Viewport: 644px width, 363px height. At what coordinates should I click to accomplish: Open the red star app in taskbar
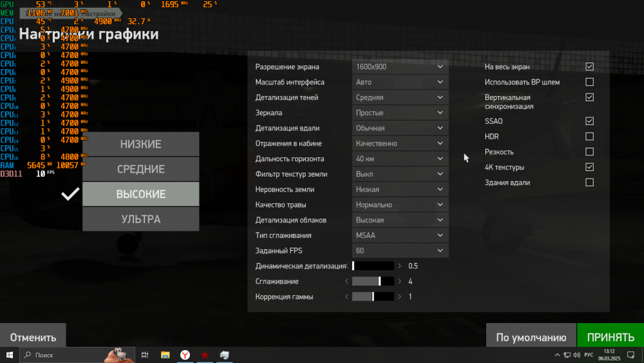(205, 355)
